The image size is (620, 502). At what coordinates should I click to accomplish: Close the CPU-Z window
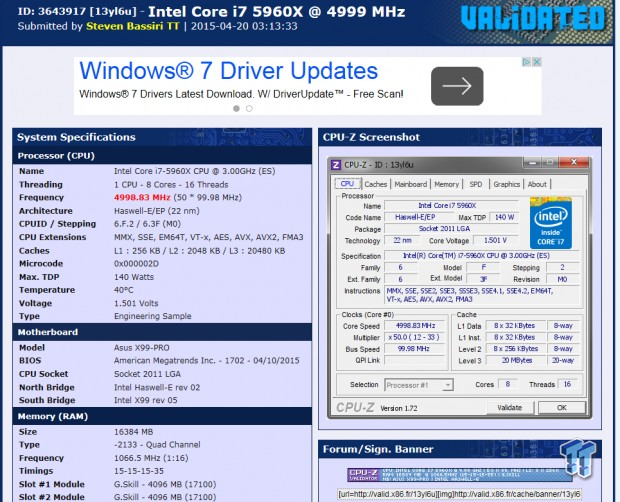(x=574, y=162)
